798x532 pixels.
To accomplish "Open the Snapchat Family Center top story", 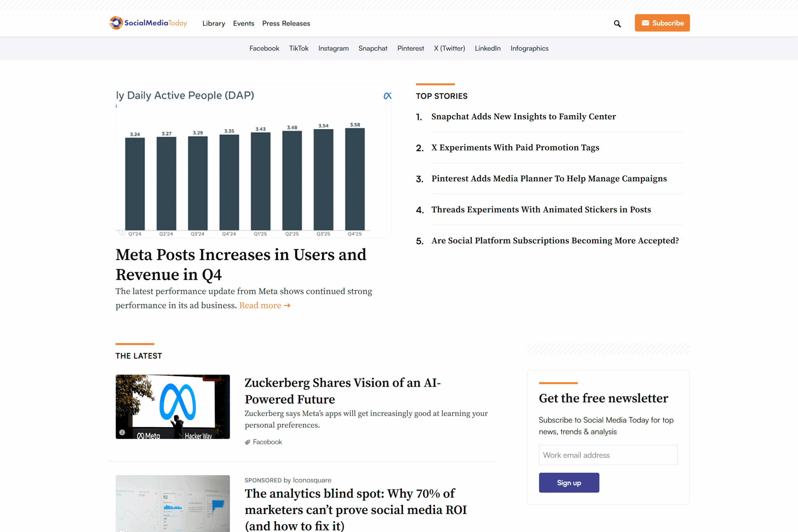I will (x=523, y=116).
